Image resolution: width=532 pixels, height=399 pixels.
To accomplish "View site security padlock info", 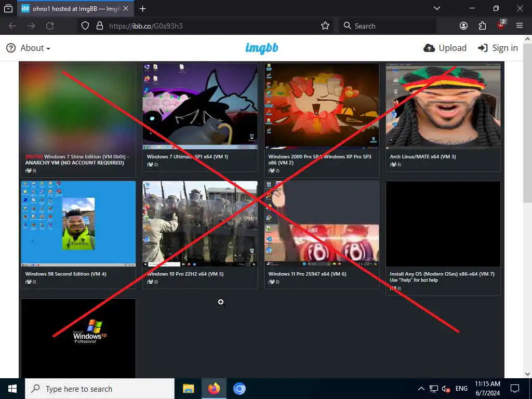I will coord(100,26).
